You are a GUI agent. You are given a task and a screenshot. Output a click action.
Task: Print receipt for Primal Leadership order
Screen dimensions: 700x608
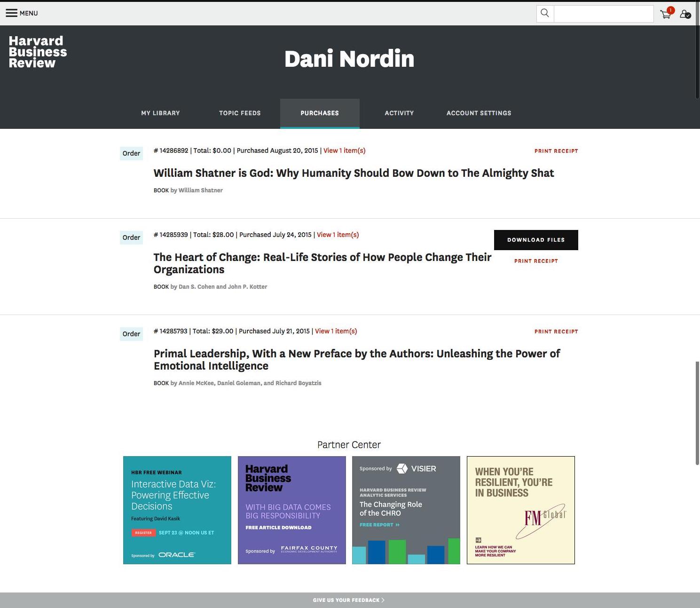tap(556, 332)
